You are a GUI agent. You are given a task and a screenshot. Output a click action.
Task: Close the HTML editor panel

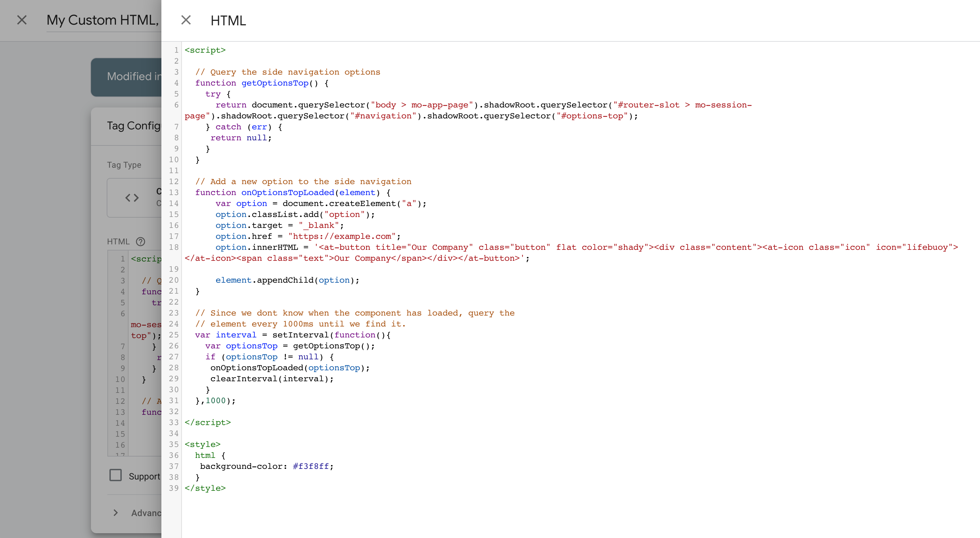click(186, 20)
